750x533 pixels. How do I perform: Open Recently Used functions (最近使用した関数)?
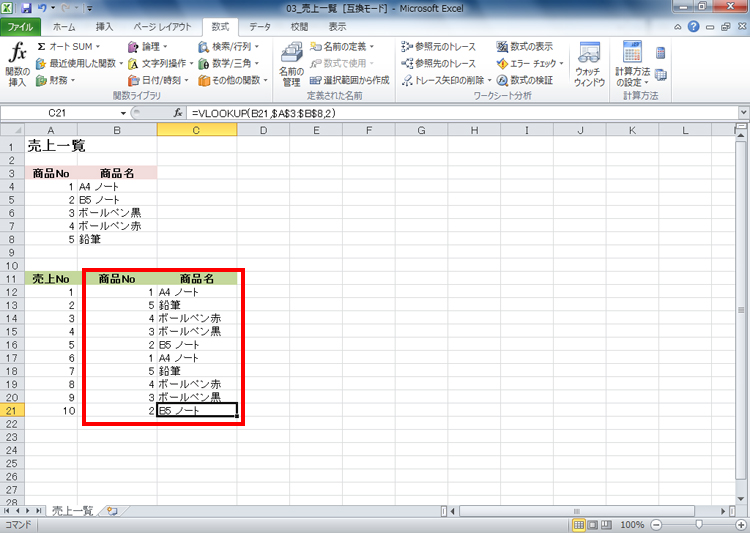[79, 64]
